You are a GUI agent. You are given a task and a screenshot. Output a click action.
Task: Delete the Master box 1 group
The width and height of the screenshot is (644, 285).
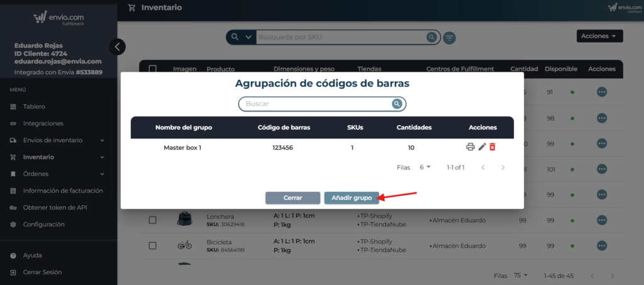coord(492,147)
